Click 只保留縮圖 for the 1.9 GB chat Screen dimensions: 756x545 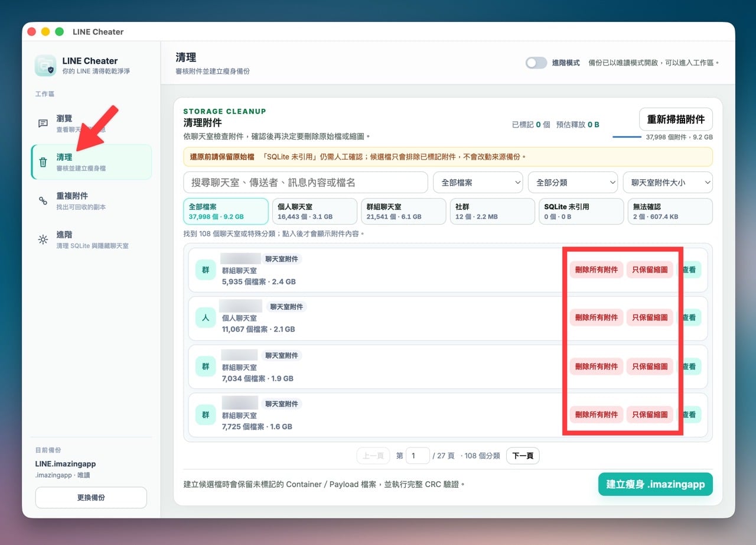[x=650, y=366]
